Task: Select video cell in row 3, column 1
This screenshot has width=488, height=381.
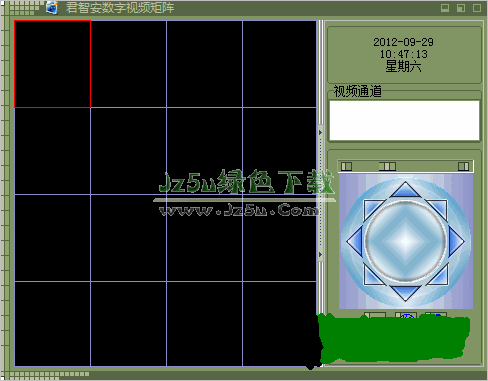Action: point(52,238)
